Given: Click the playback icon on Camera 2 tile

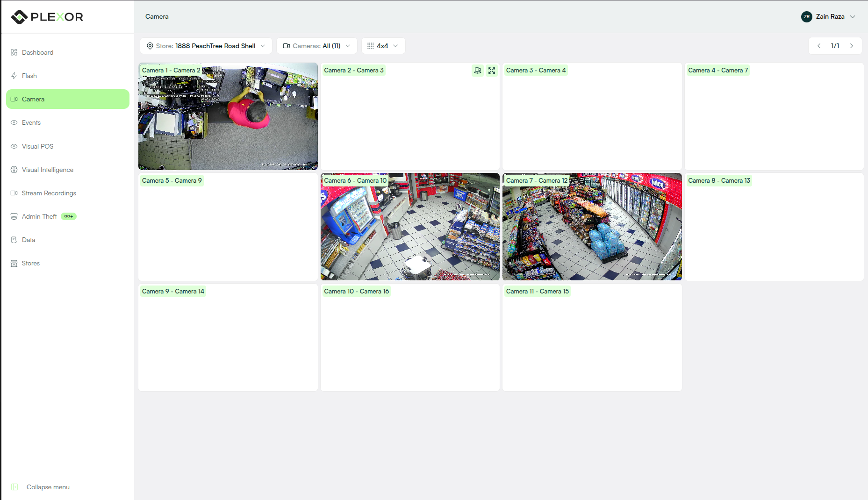Looking at the screenshot, I should point(478,71).
